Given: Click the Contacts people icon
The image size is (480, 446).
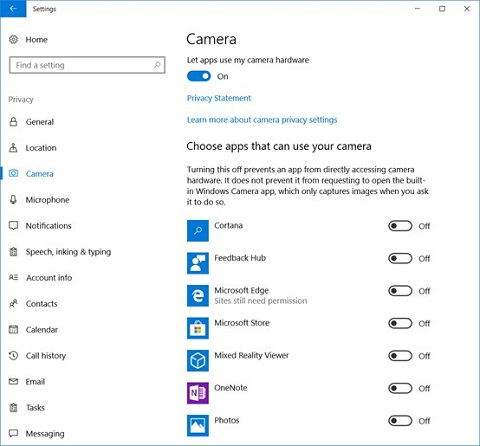Looking at the screenshot, I should (x=13, y=303).
